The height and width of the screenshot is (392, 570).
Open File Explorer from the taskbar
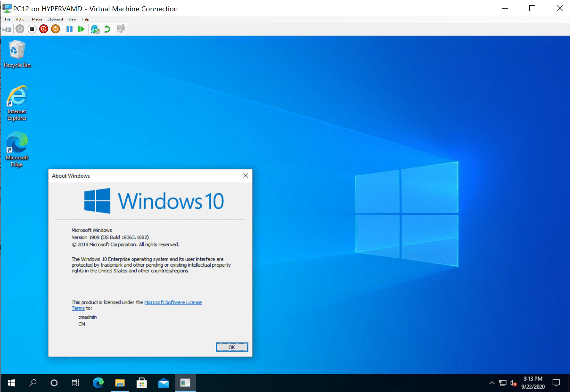click(x=120, y=383)
